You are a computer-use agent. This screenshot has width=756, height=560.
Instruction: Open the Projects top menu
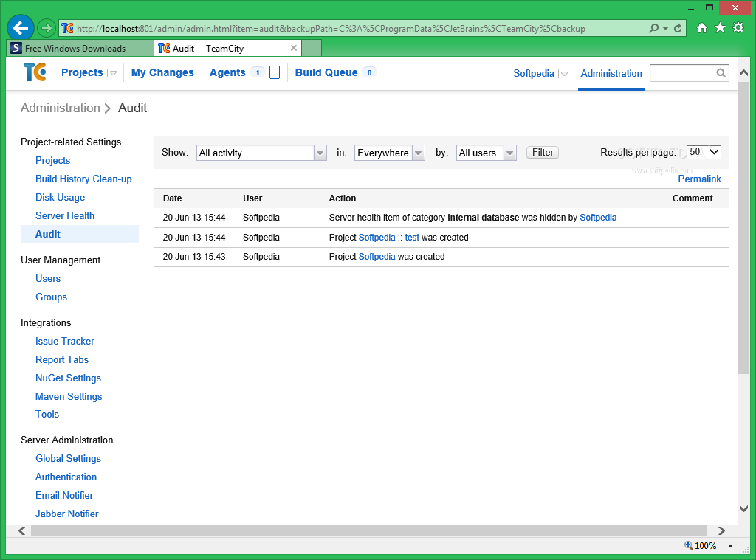coord(82,72)
